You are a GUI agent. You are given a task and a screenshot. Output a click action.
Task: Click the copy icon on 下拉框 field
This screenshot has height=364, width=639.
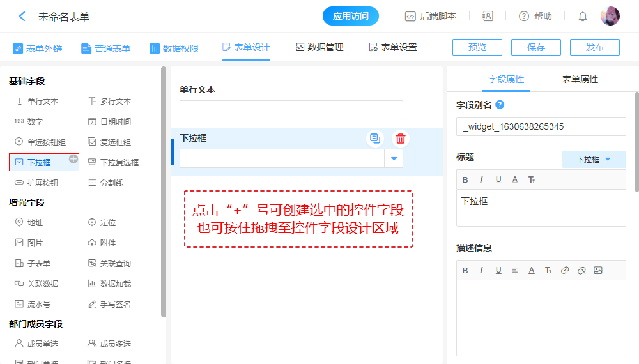(x=375, y=138)
